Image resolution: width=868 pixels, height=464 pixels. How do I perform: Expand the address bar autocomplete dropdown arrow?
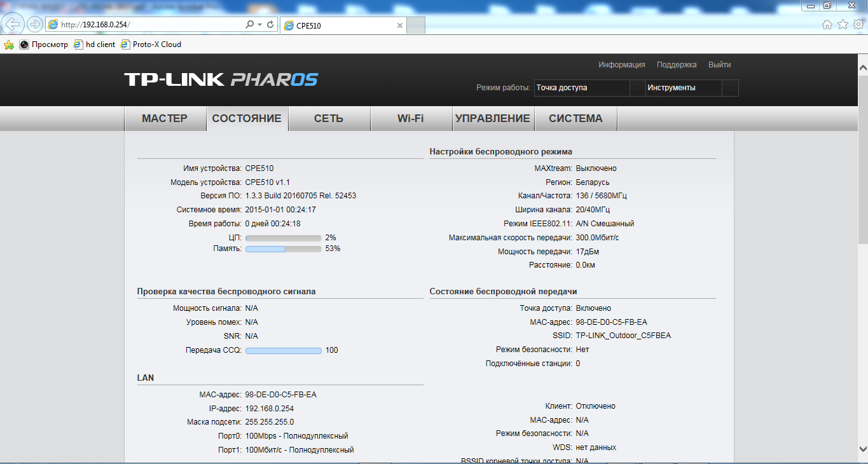259,25
